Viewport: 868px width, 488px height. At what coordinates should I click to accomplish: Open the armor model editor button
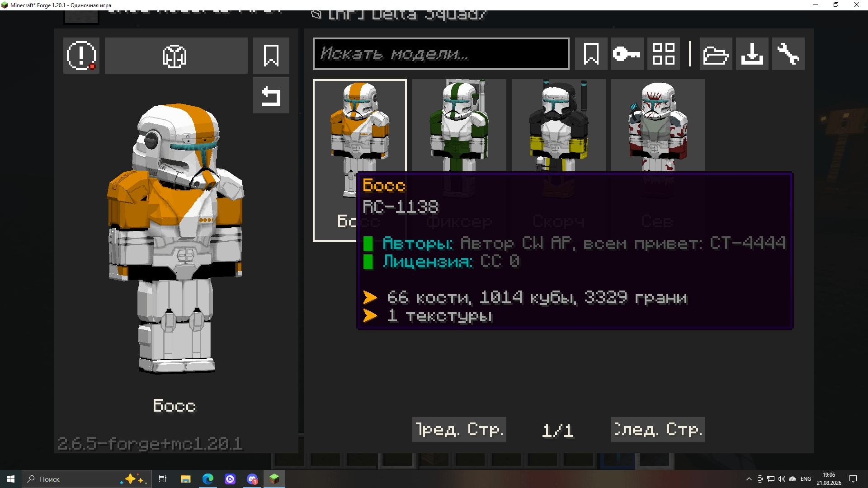(176, 56)
